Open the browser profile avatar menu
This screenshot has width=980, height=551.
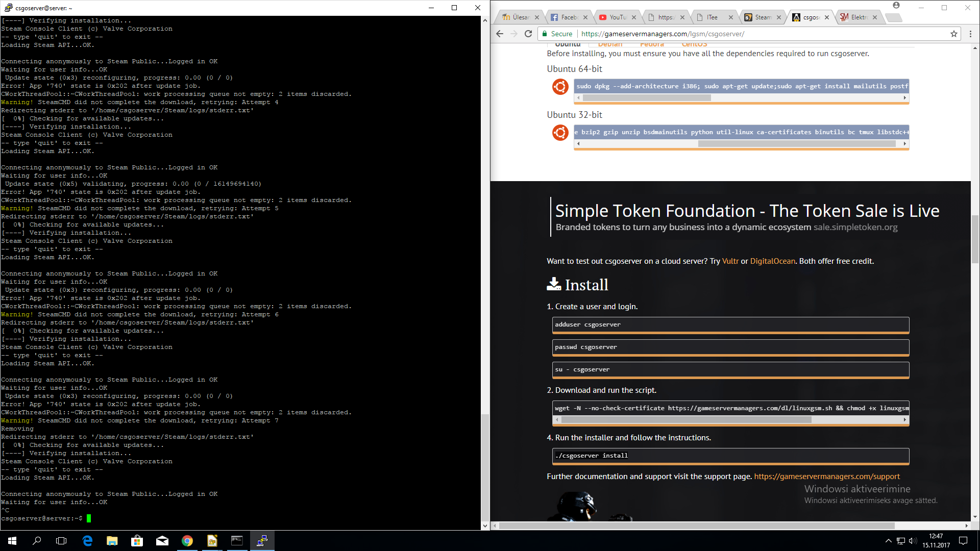(x=897, y=5)
